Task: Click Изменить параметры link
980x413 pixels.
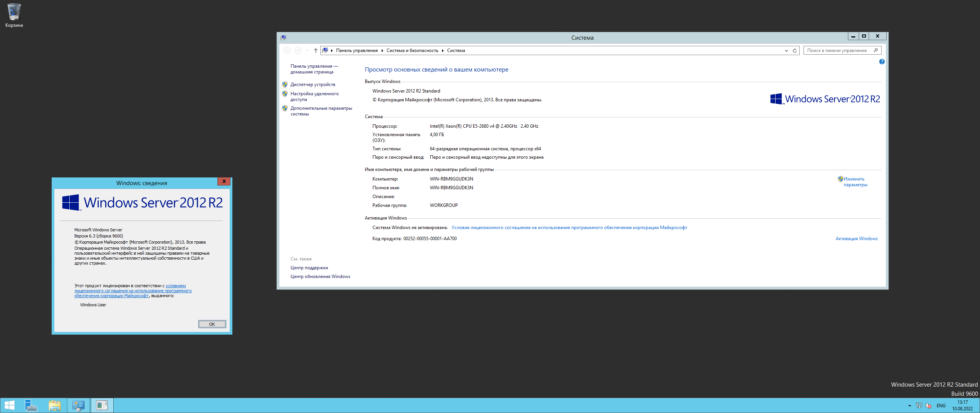Action: (855, 182)
